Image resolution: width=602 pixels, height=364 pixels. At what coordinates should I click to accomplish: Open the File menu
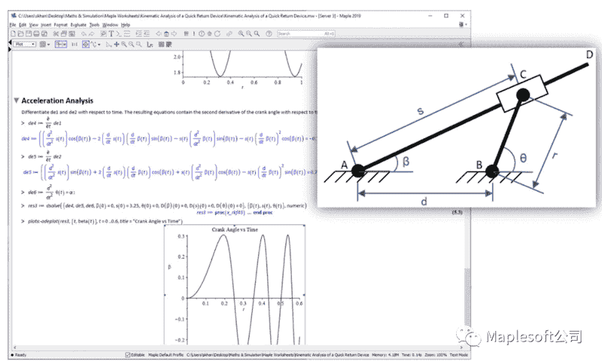click(13, 25)
